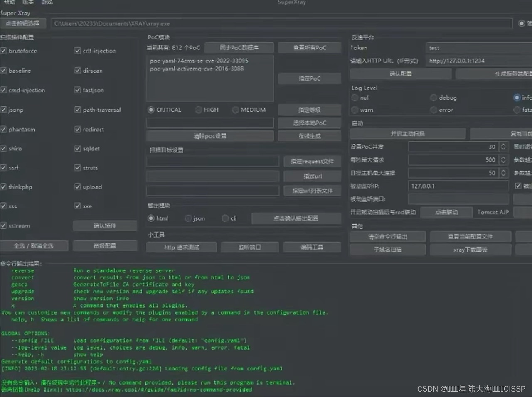Choose json output format
Screen dimensions: 532x397
(188, 218)
